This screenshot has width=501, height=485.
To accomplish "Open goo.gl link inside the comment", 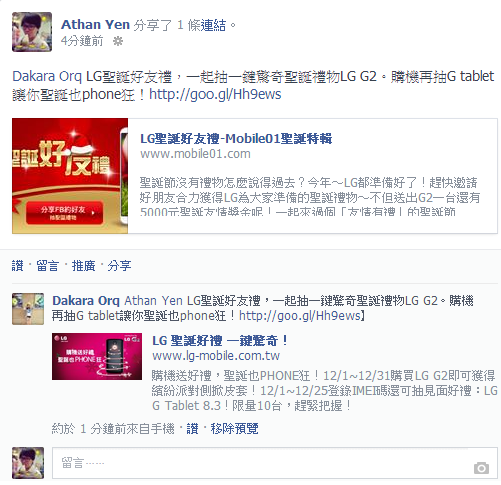I will point(300,316).
